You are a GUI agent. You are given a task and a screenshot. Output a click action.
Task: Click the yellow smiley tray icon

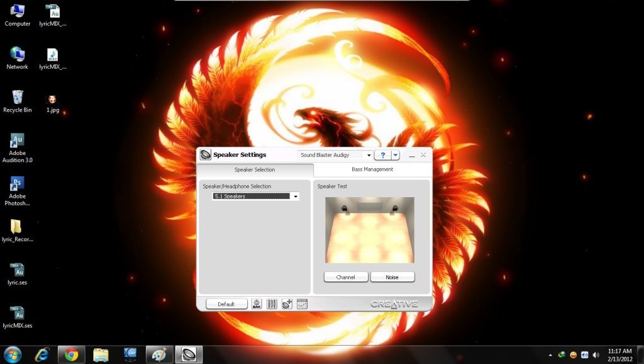[x=573, y=355]
